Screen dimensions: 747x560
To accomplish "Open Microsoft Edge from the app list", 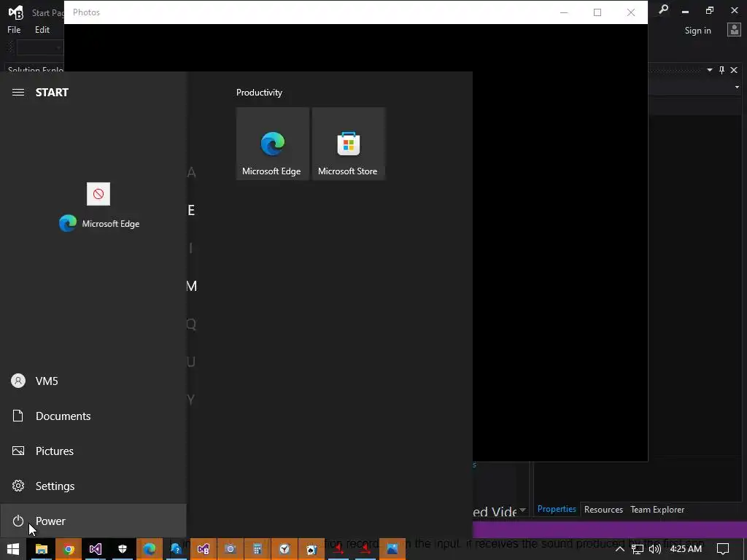I will coord(99,223).
